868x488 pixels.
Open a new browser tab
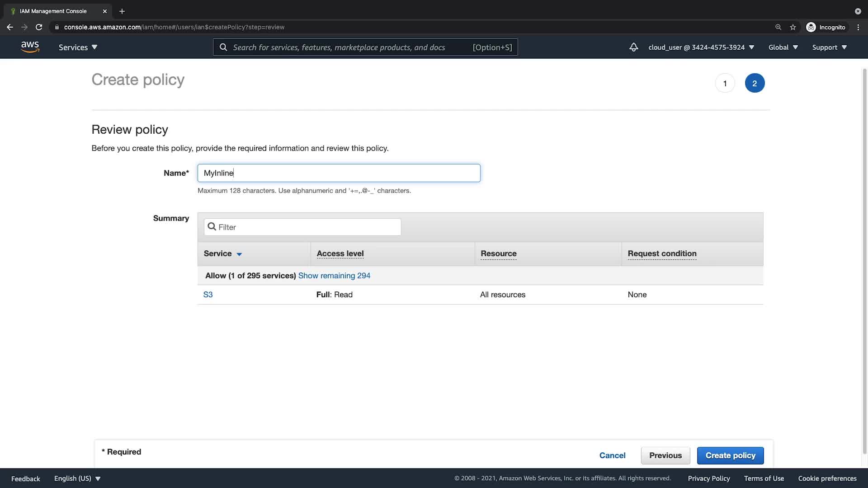122,11
